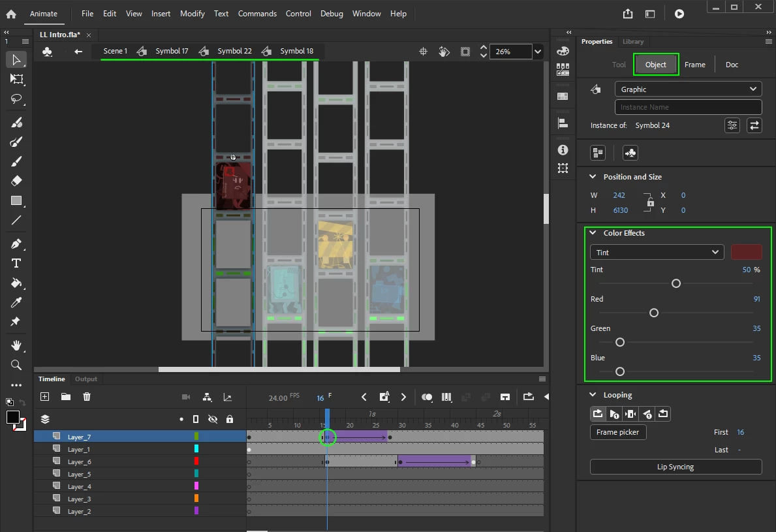Select the Free Transform tool
Viewport: 776px width, 532px height.
16,79
